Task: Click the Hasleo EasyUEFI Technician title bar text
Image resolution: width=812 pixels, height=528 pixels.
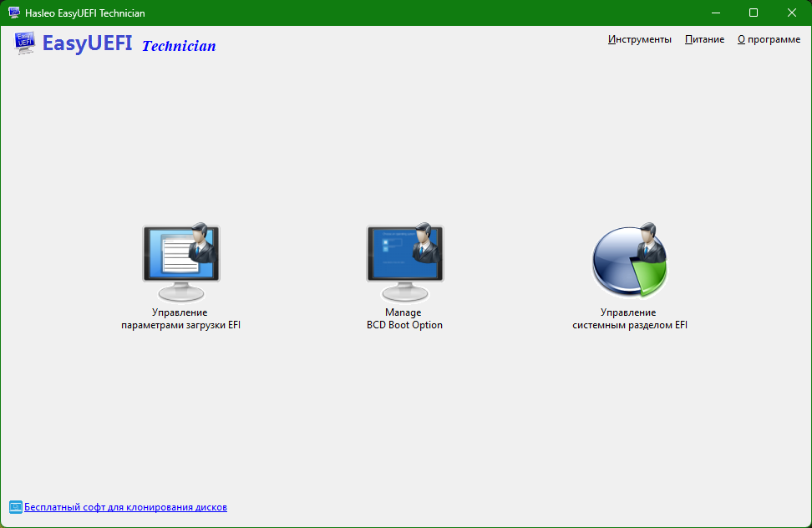Action: point(85,13)
